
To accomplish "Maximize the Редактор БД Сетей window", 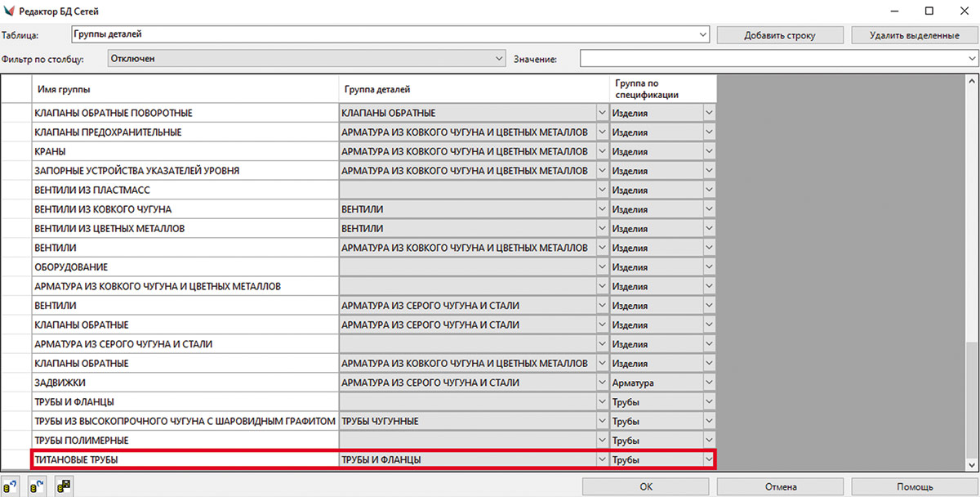I will 929,11.
